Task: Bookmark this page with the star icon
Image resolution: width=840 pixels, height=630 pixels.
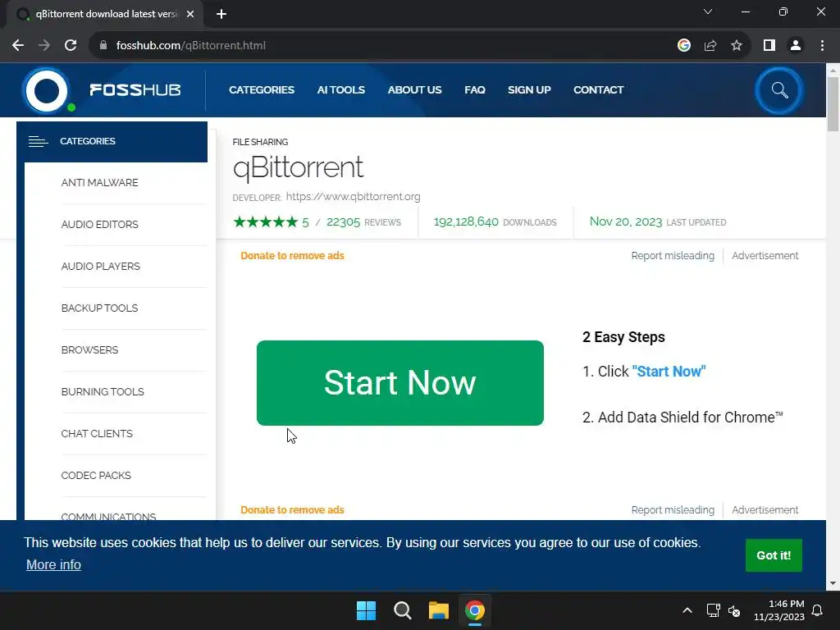Action: click(737, 46)
